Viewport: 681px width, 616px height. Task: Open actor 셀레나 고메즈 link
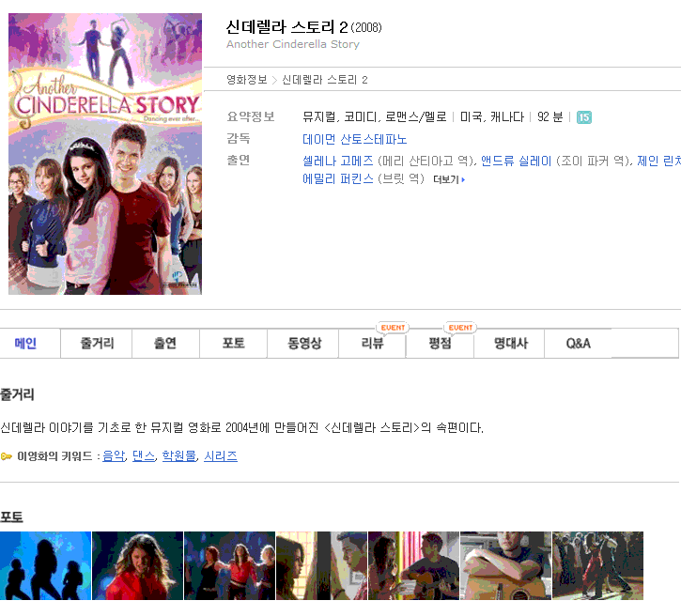(x=338, y=162)
